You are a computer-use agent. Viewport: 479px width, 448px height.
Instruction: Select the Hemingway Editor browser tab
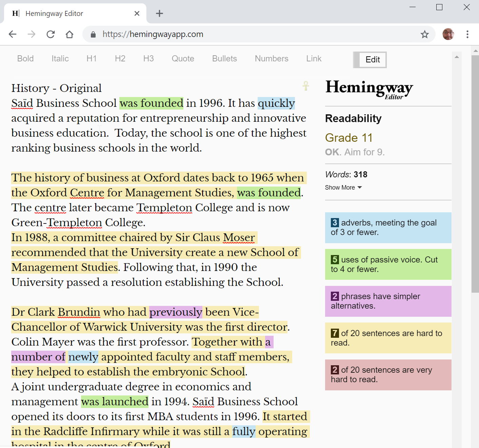pyautogui.click(x=75, y=14)
